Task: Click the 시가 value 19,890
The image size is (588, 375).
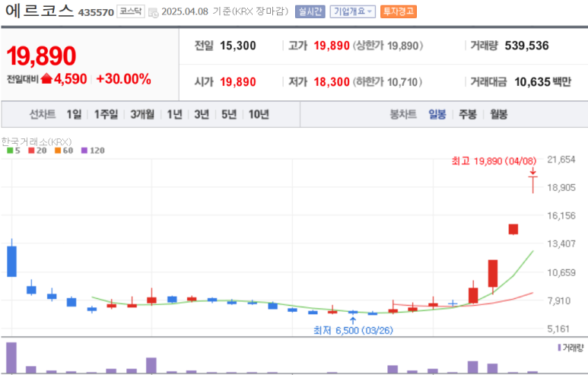Action: click(238, 81)
